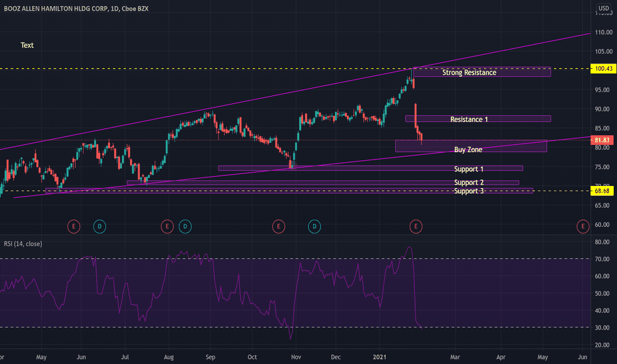Select the 'Text' annotation on the chart
The width and height of the screenshot is (617, 364).
coord(26,45)
